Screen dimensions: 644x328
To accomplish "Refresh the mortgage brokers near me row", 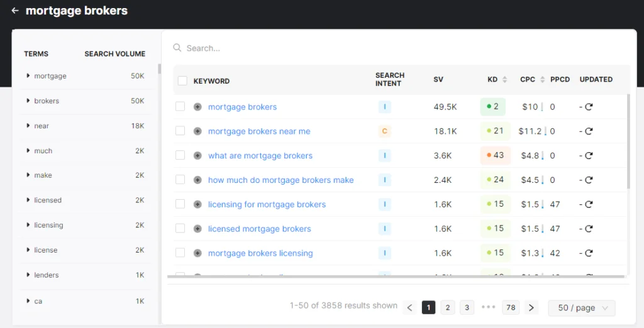I will click(x=589, y=131).
